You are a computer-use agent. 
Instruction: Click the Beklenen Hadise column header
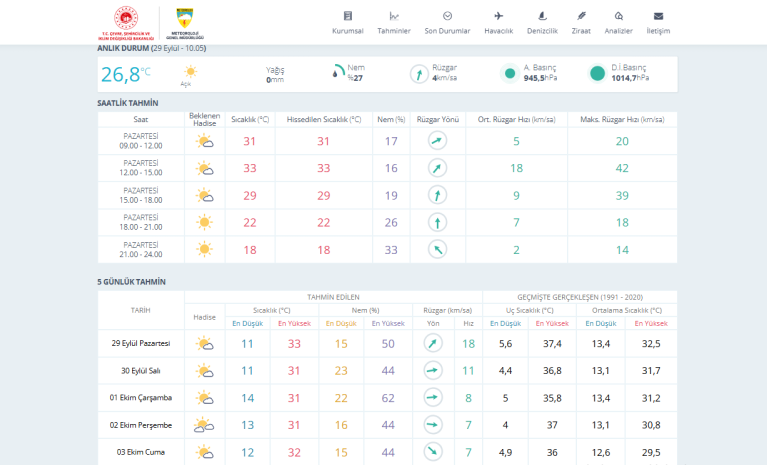coord(204,119)
